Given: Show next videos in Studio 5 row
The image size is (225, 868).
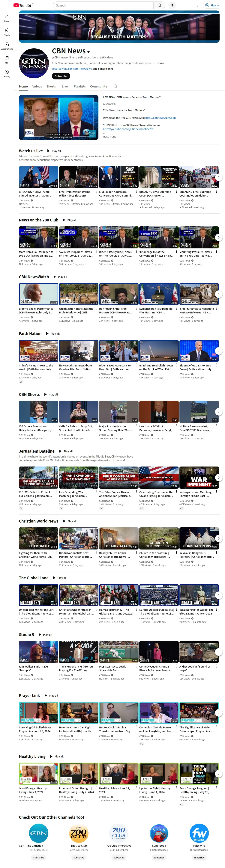Looking at the screenshot, I should click(x=219, y=652).
